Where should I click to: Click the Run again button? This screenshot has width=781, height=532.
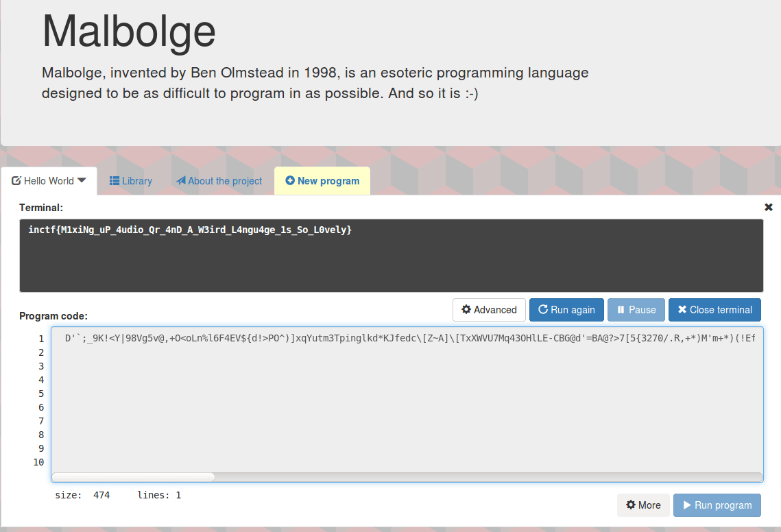566,310
